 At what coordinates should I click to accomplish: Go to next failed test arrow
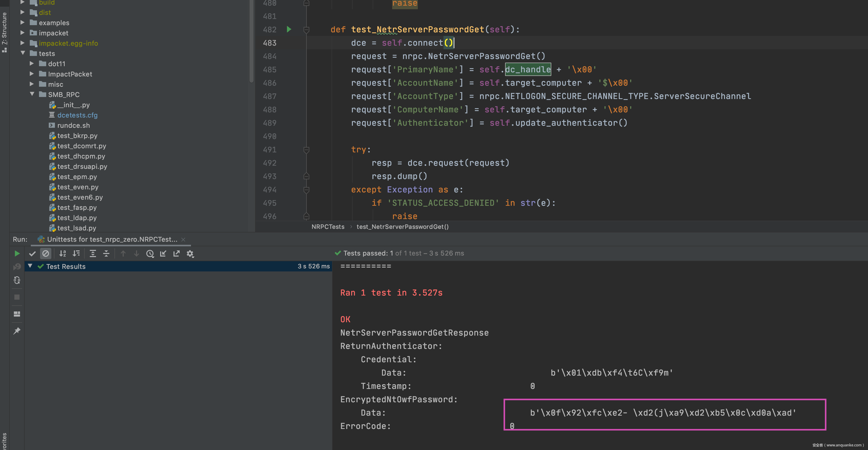tap(137, 253)
